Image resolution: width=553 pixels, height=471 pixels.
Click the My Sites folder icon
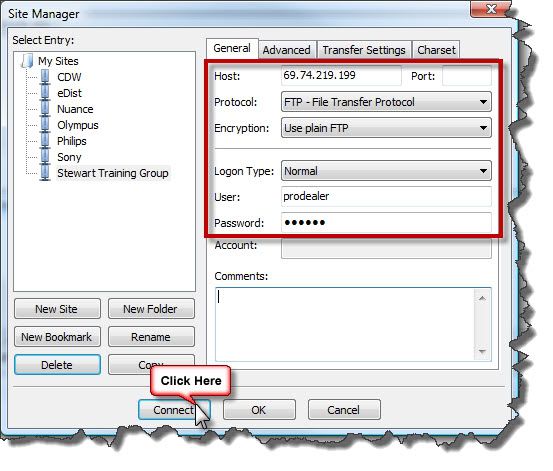[x=27, y=61]
